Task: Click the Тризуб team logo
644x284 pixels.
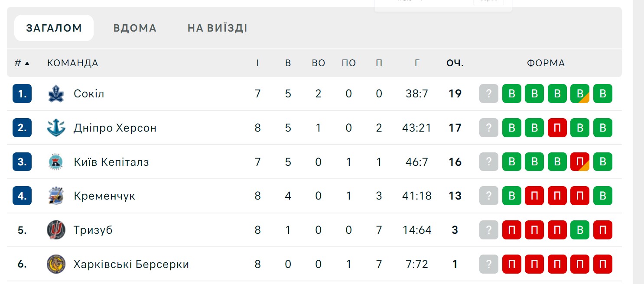Action: (56, 230)
